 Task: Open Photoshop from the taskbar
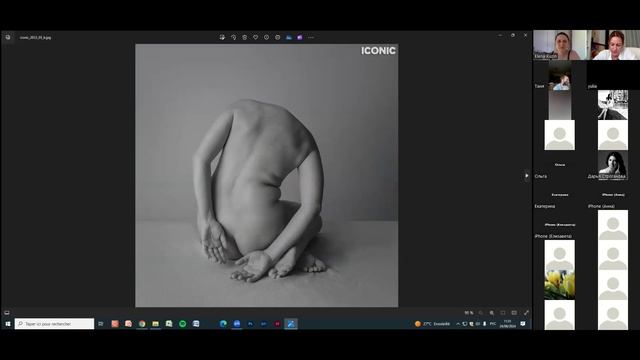tap(250, 324)
